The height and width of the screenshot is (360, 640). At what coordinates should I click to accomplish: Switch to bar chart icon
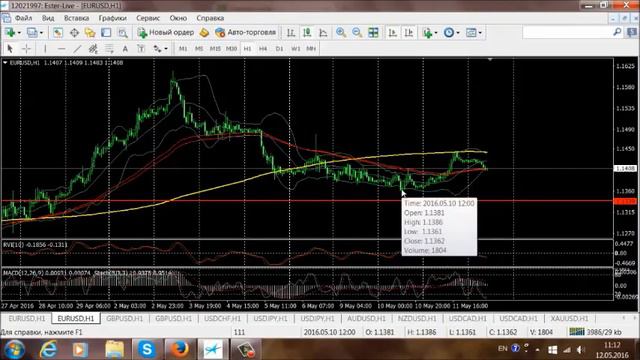tap(291, 33)
